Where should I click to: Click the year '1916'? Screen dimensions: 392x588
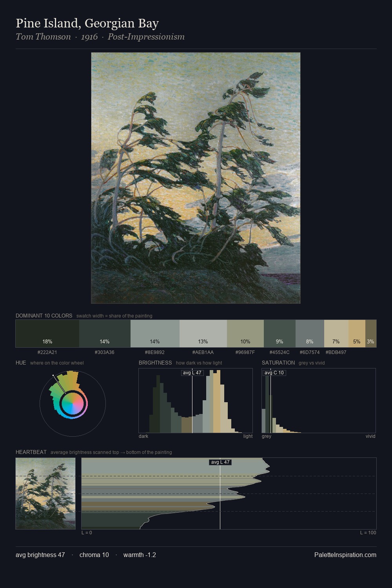pos(89,37)
